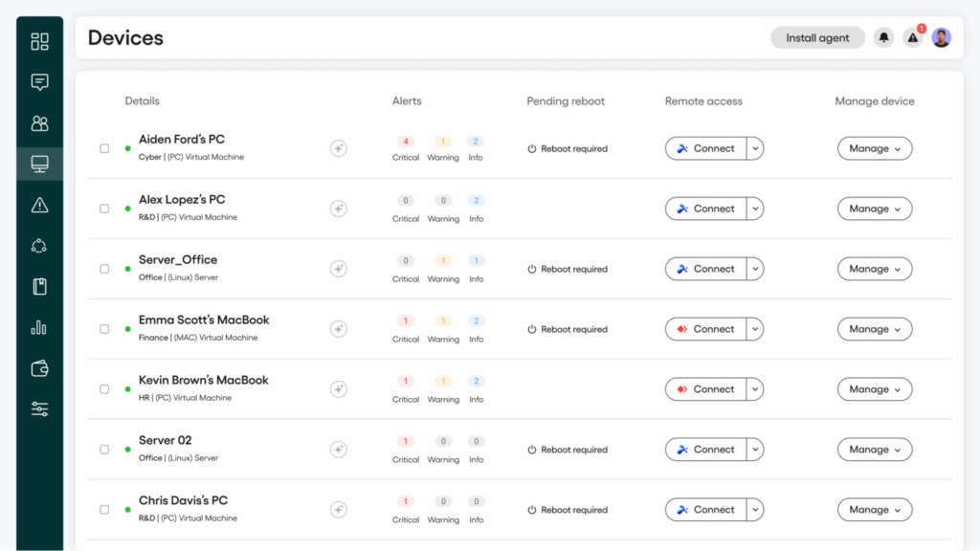Connect to Server_Office

(705, 269)
